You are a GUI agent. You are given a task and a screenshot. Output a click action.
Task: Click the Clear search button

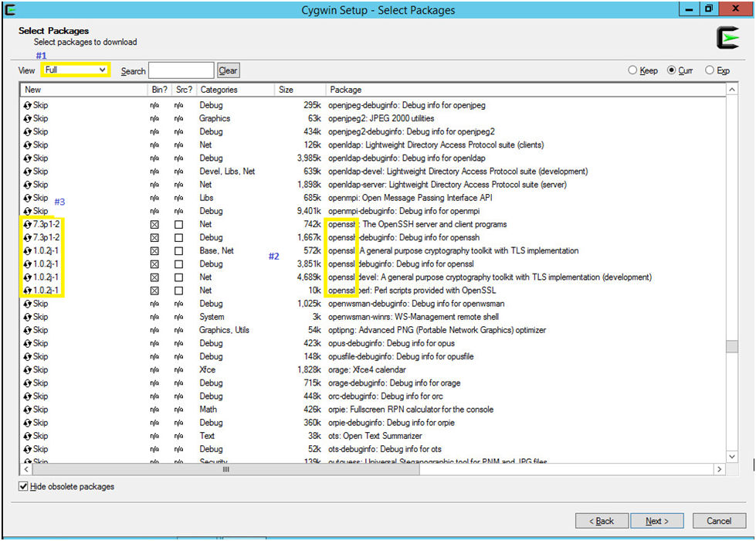click(x=228, y=70)
